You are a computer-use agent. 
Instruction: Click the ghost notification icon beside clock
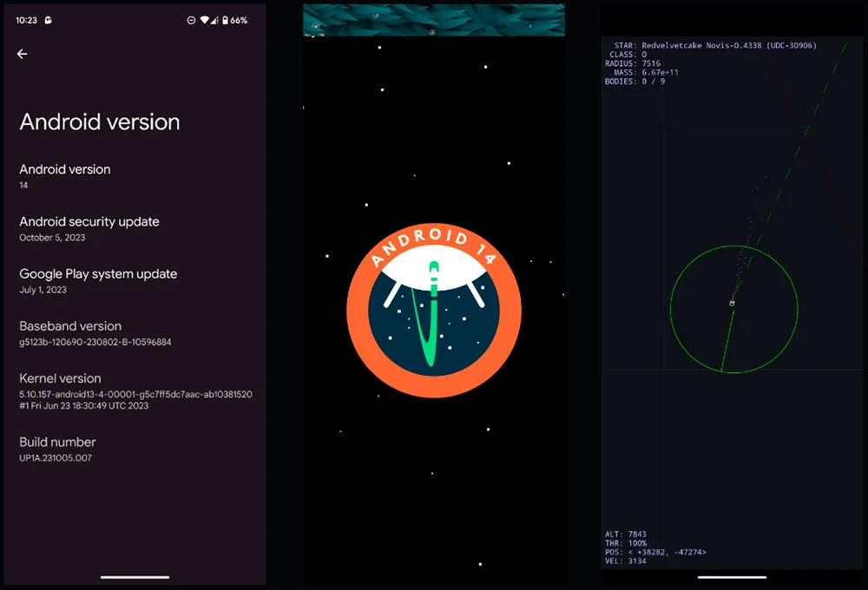[x=48, y=20]
